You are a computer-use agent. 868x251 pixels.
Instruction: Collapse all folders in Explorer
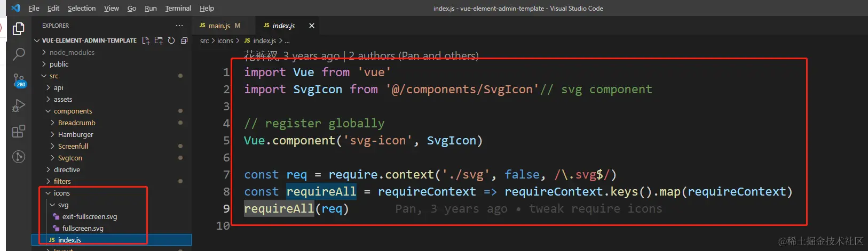pos(184,41)
